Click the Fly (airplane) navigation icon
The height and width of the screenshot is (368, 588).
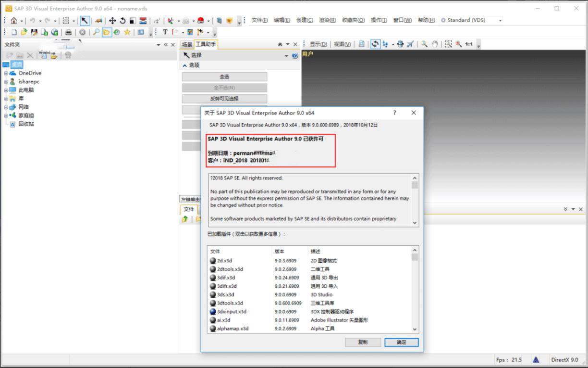[x=410, y=44]
